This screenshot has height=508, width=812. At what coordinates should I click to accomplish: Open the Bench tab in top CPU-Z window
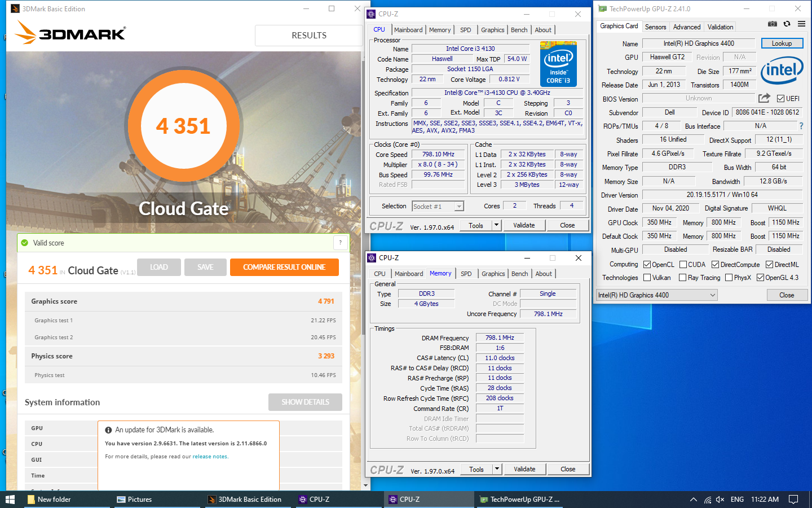tap(519, 30)
